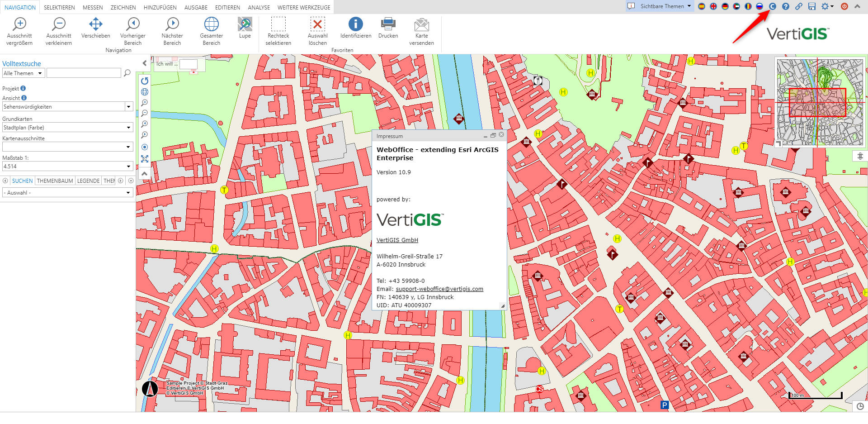Image resolution: width=868 pixels, height=424 pixels.
Task: Click the Impressum copyright icon in header
Action: tap(773, 6)
